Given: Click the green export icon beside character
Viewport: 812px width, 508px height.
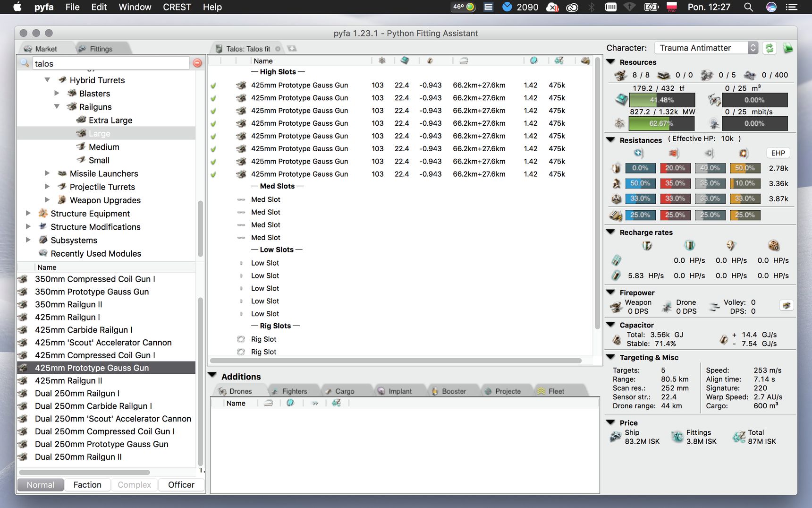Looking at the screenshot, I should click(787, 48).
